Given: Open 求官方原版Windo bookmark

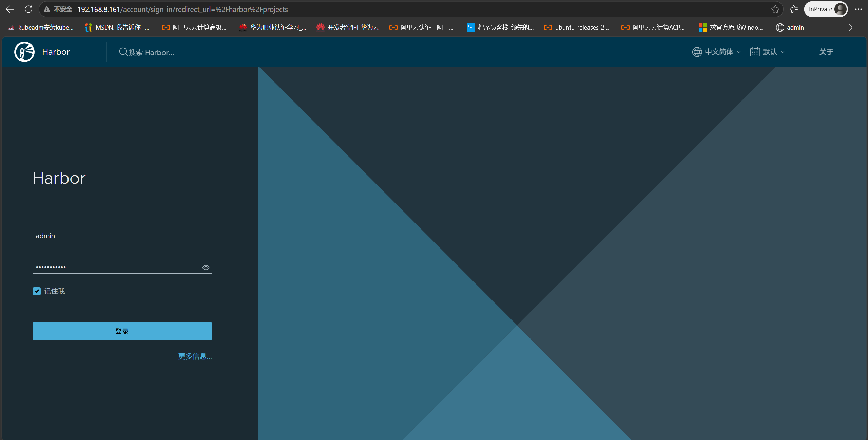Looking at the screenshot, I should coord(731,27).
